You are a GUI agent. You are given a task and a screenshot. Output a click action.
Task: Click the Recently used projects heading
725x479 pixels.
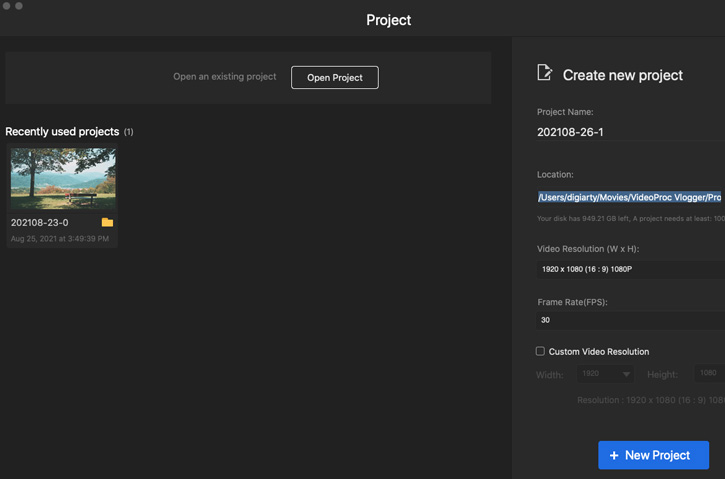tap(62, 132)
